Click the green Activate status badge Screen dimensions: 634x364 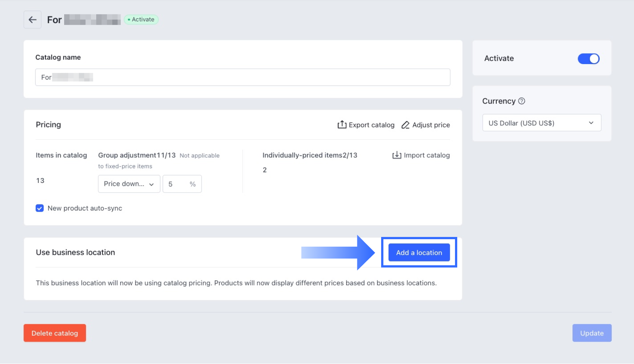click(141, 19)
